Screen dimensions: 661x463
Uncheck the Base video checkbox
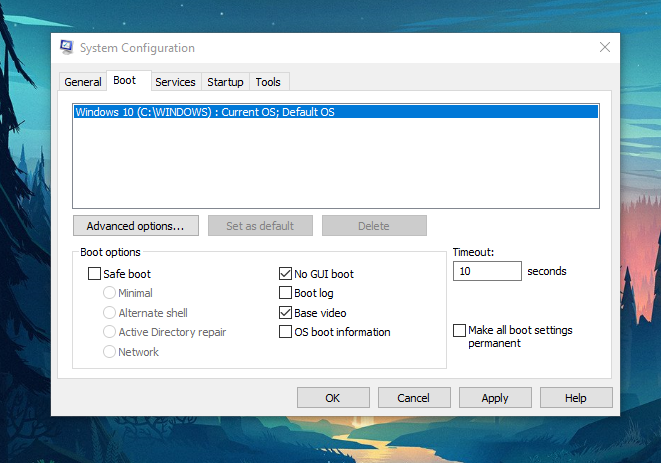pos(285,312)
